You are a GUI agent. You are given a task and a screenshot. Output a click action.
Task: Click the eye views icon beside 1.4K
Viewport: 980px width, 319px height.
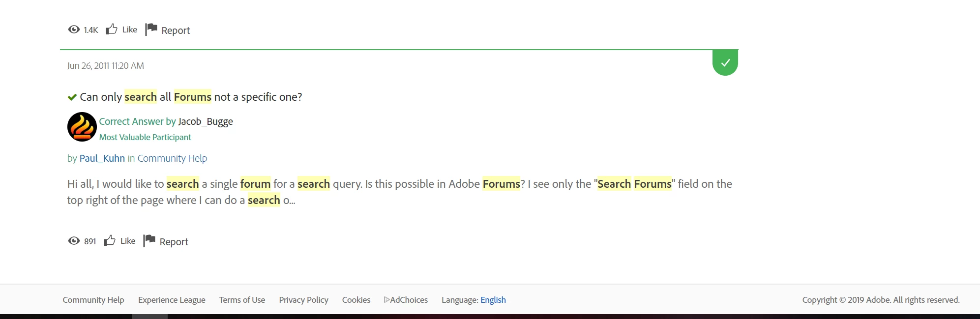tap(74, 29)
